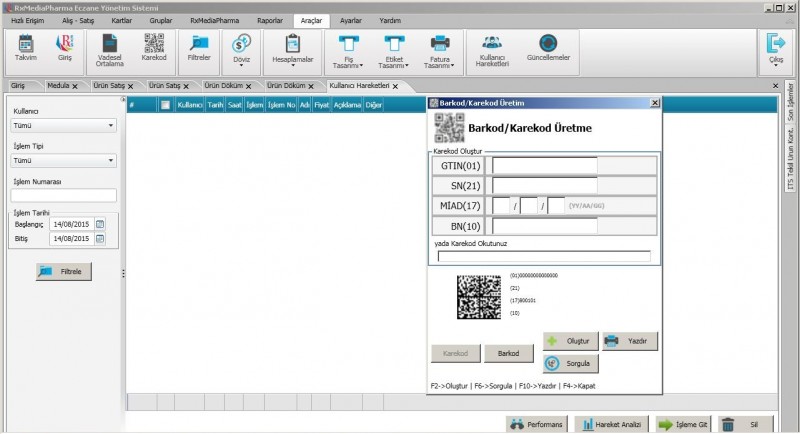This screenshot has width=800, height=434.
Task: Switch to the Medula document tab
Action: pos(58,86)
